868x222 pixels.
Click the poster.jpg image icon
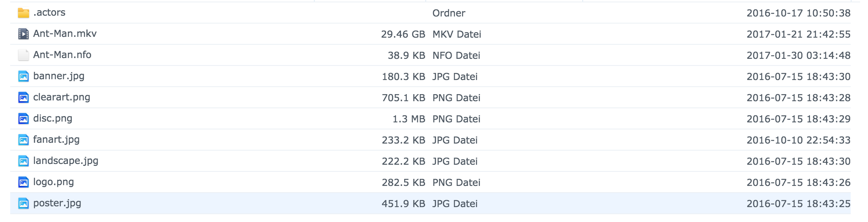click(x=24, y=204)
